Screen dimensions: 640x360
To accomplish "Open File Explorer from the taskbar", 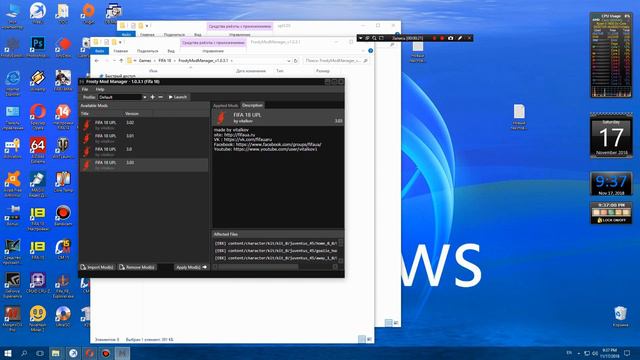I will point(56,353).
